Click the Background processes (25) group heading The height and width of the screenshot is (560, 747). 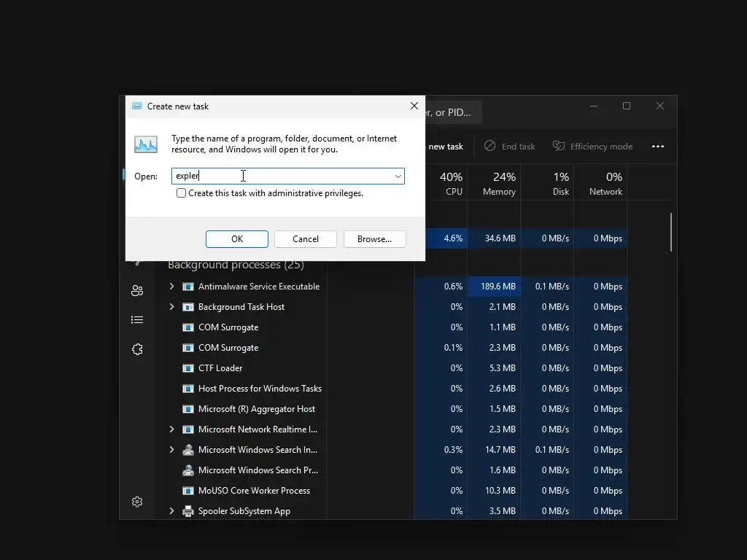236,265
